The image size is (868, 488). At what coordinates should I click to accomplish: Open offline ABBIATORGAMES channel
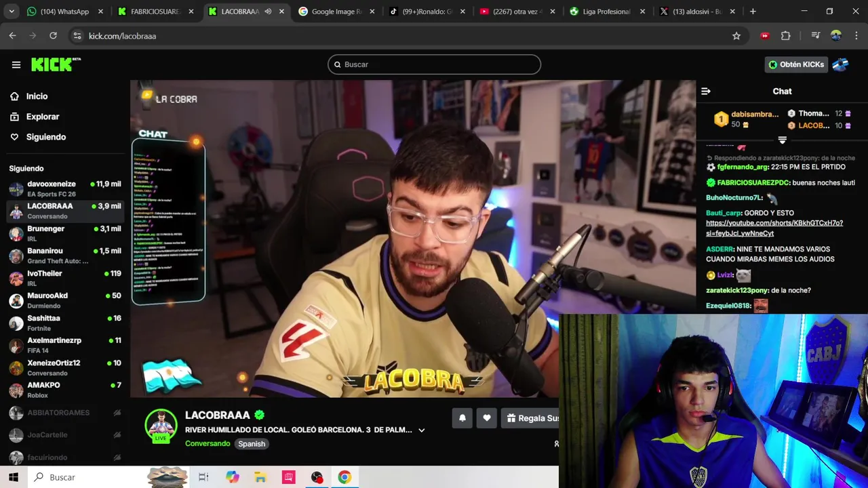(65, 413)
